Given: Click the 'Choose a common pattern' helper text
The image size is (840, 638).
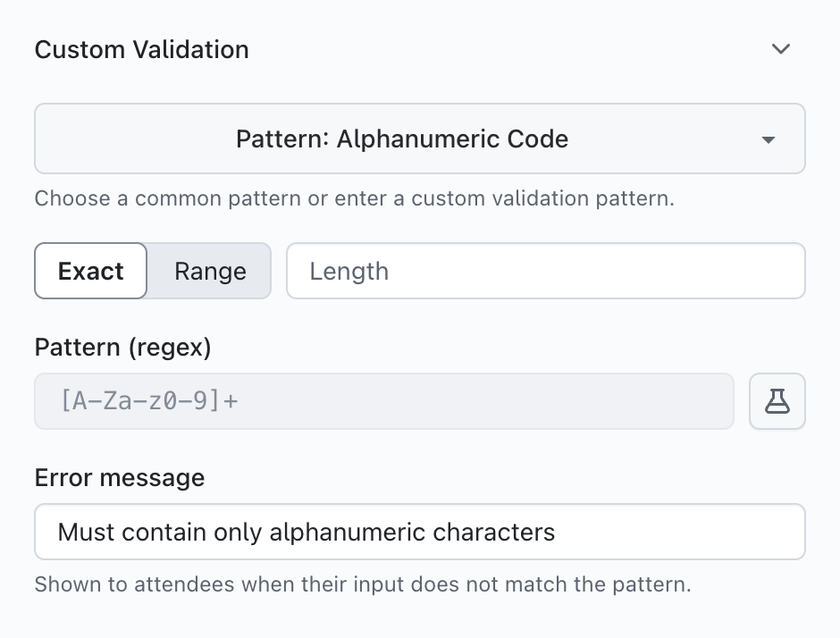Looking at the screenshot, I should (354, 197).
